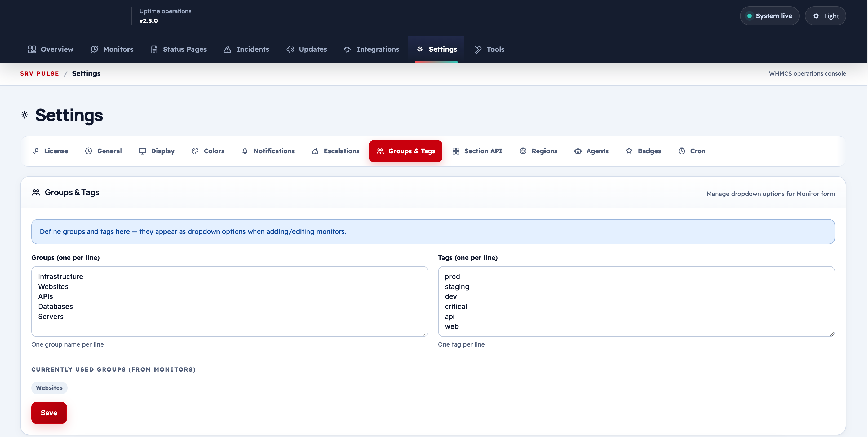
Task: Click the System live status button
Action: point(770,16)
